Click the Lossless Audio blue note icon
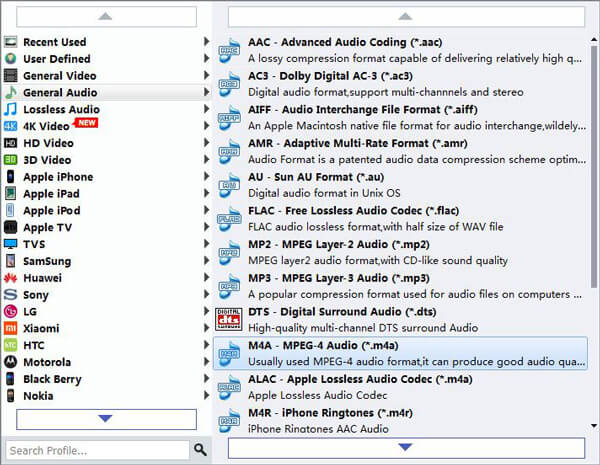Screen dimensions: 600x465 pos(11,109)
